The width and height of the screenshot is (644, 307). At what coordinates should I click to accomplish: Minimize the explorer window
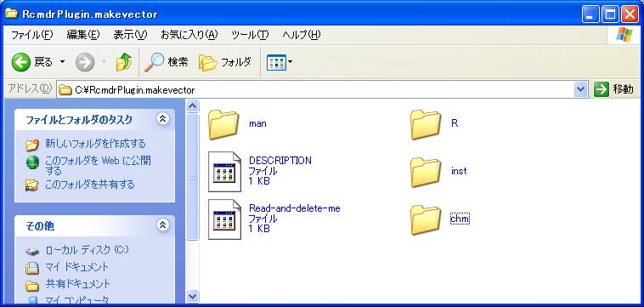pos(590,14)
